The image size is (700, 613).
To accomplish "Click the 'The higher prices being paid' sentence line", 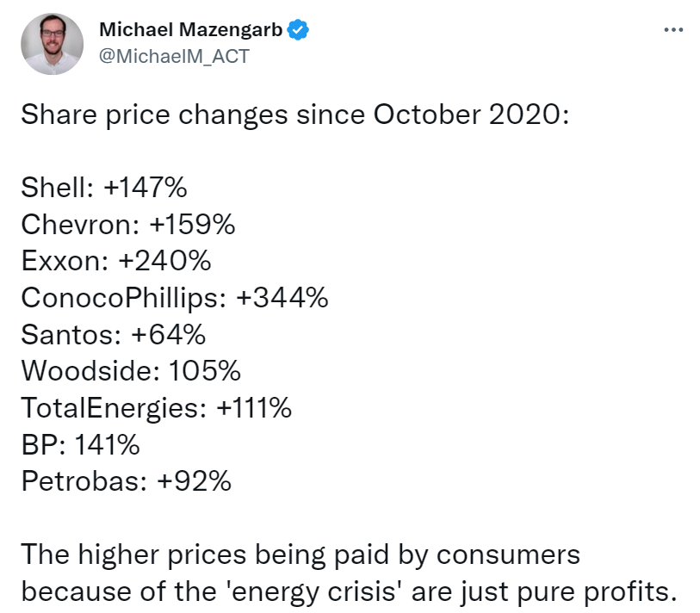I will point(300,556).
